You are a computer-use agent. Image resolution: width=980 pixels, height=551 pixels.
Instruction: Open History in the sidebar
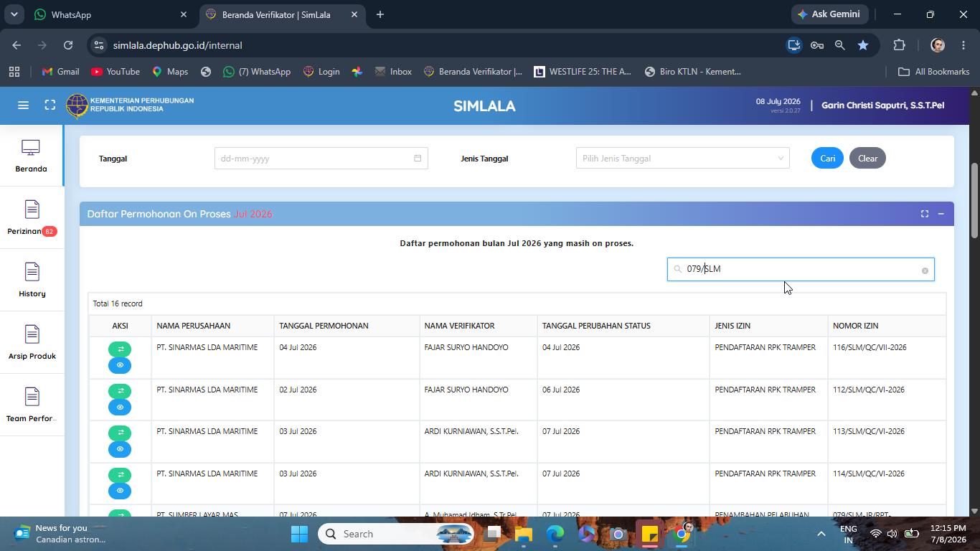pyautogui.click(x=32, y=281)
